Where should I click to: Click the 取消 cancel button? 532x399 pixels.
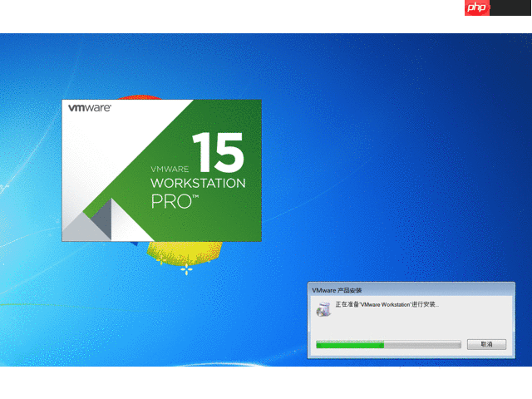tap(486, 344)
